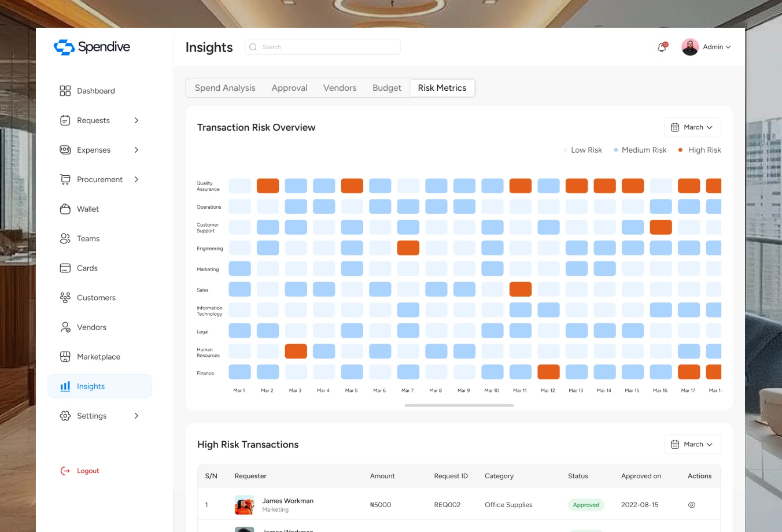Select the Marketplace sidebar icon

tap(65, 357)
